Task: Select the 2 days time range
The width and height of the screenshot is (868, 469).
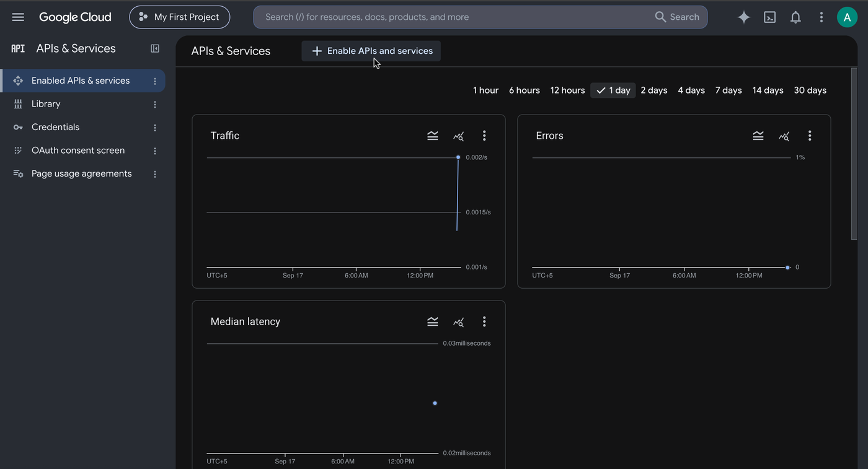Action: pos(654,90)
